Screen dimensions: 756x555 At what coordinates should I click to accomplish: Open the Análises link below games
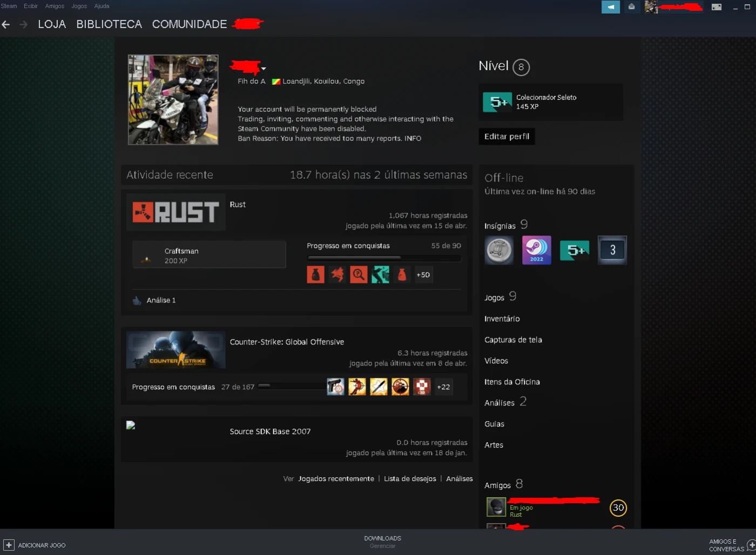point(460,479)
